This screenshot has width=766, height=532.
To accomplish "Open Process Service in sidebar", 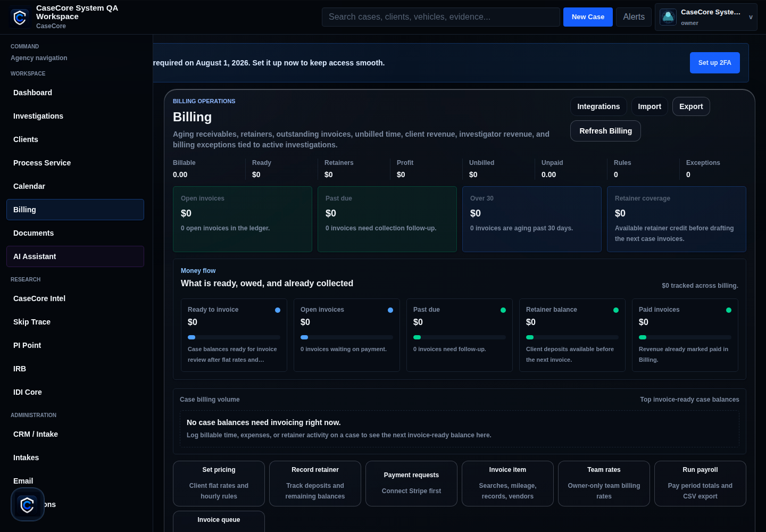I will 75,163.
